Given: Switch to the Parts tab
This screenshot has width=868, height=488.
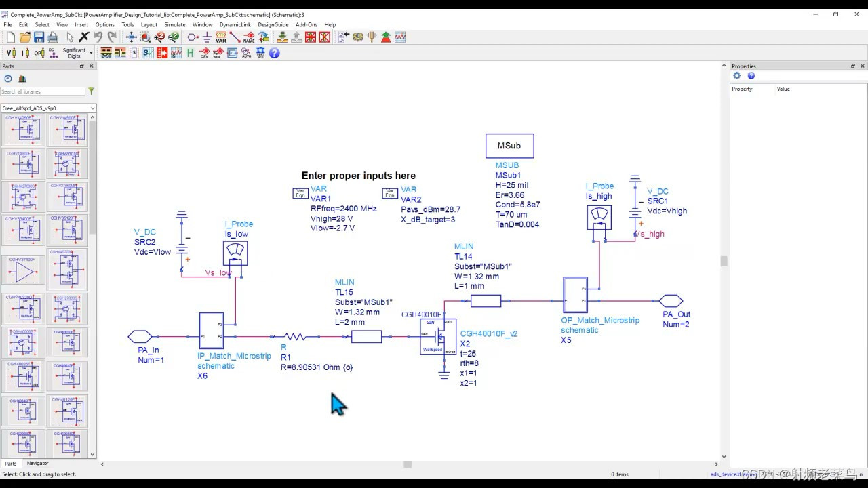Looking at the screenshot, I should 11,464.
